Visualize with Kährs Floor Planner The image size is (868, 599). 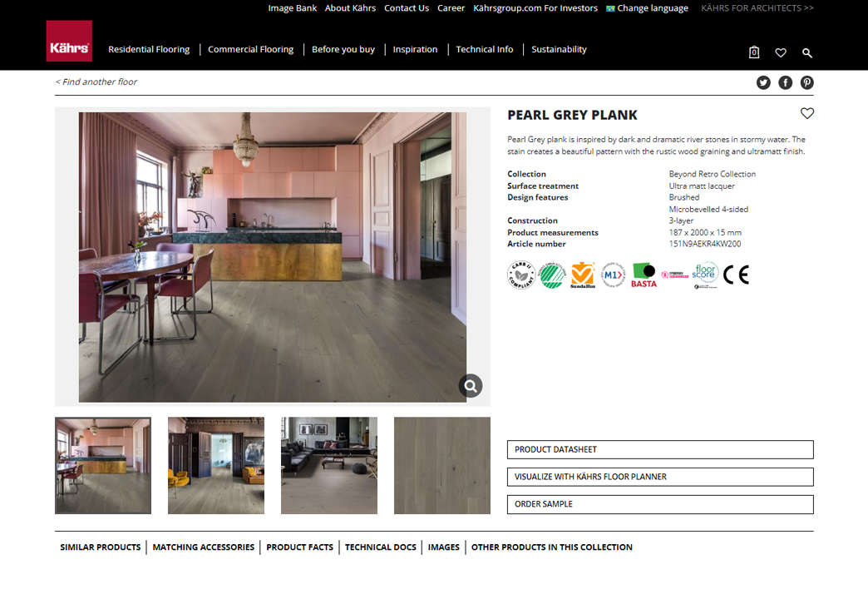(x=660, y=477)
